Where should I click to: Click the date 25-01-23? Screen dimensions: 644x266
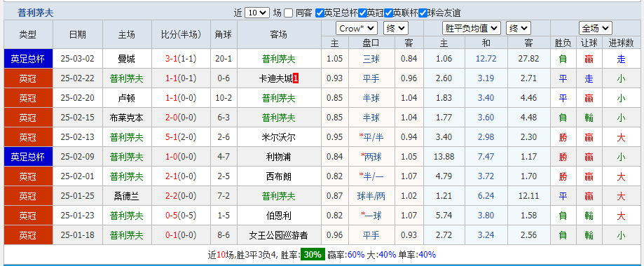tap(78, 216)
